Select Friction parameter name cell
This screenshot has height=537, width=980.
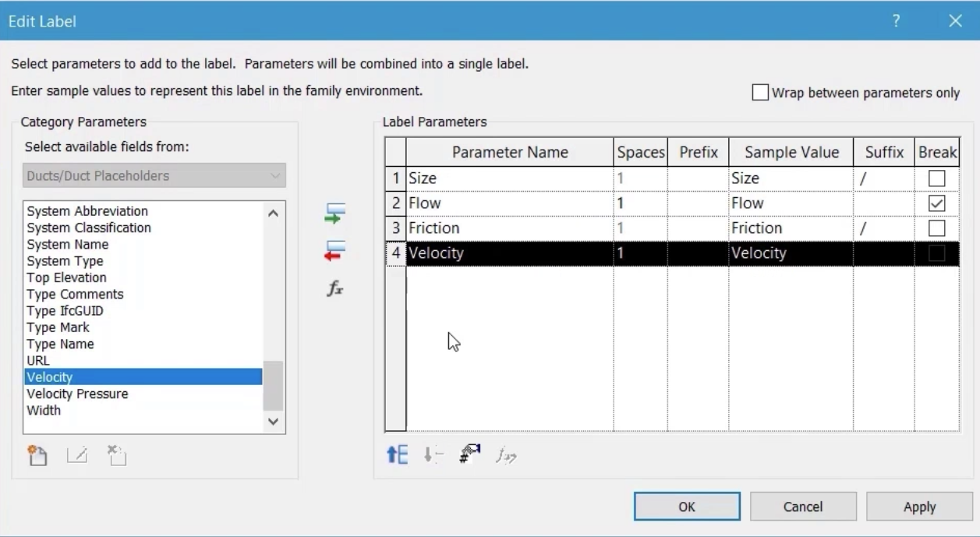(510, 228)
